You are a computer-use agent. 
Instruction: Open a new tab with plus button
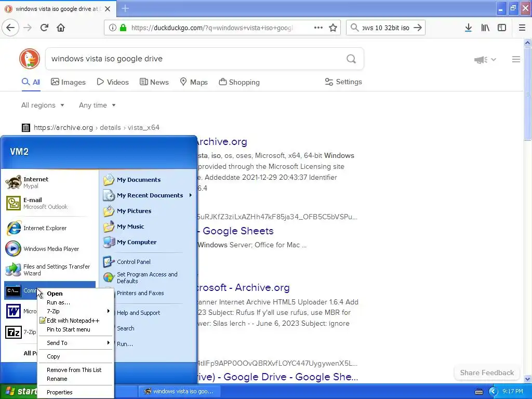125,8
